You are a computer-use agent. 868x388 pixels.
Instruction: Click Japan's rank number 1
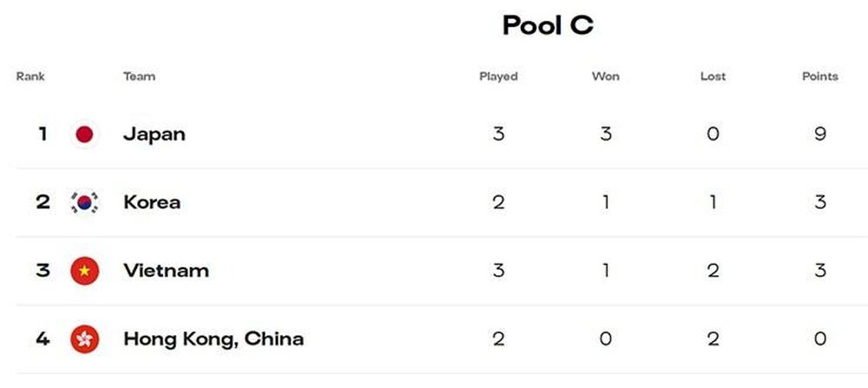pos(43,134)
